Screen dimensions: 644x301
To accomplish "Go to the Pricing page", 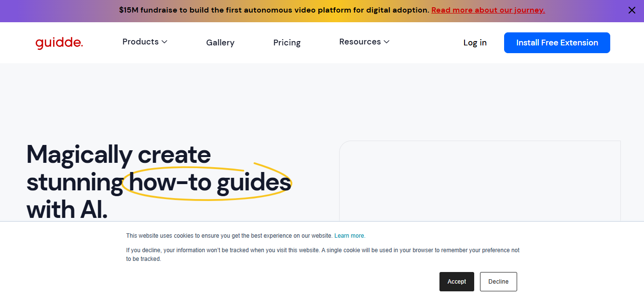I will [x=287, y=43].
